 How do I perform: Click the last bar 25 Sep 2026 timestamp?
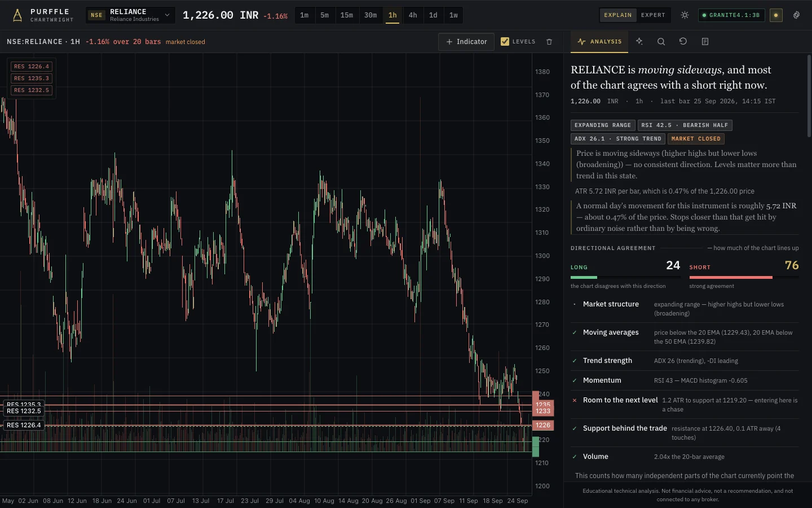(718, 102)
